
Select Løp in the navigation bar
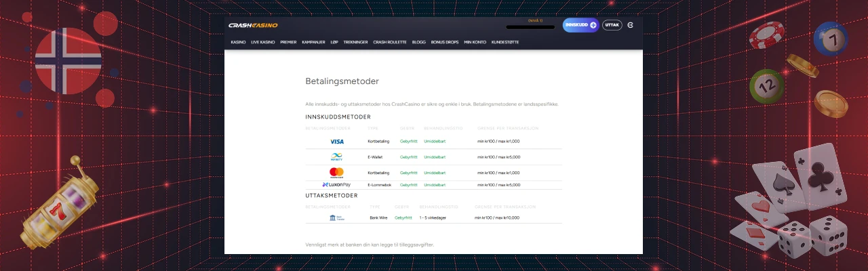click(x=334, y=42)
